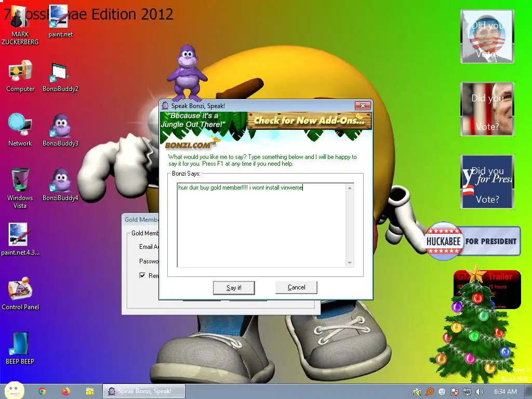Open the Computer desktop icon
Screen dimensions: 532x399
pyautogui.click(x=20, y=76)
